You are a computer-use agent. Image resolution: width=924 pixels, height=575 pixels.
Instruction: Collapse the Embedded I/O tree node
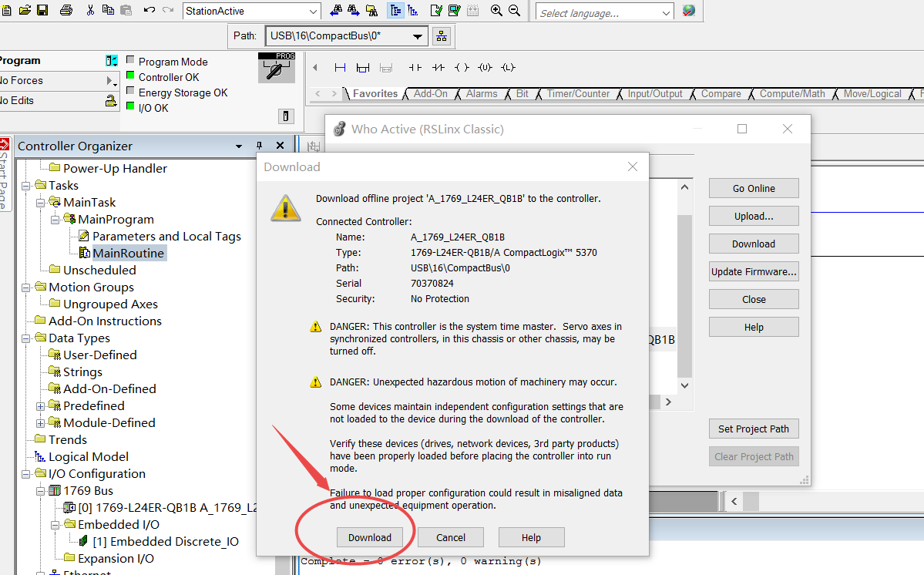coord(55,525)
